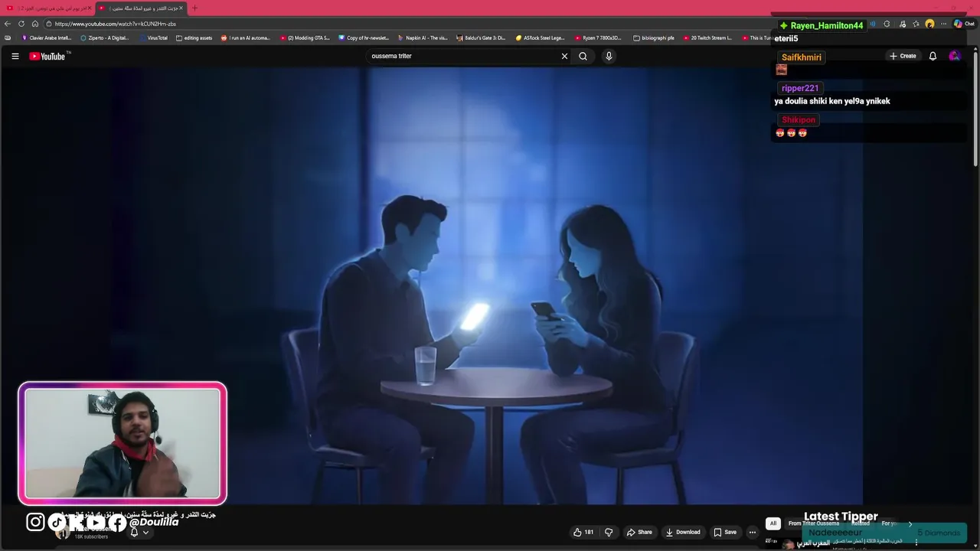The image size is (980, 551).
Task: Open the YouTube account avatar menu
Action: [x=954, y=56]
